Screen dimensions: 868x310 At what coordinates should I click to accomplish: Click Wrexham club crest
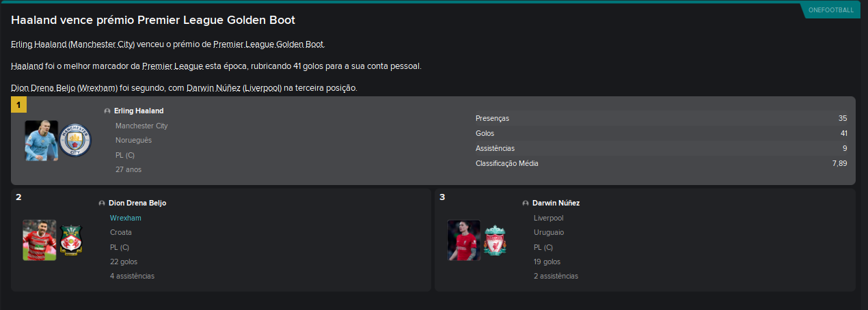71,240
